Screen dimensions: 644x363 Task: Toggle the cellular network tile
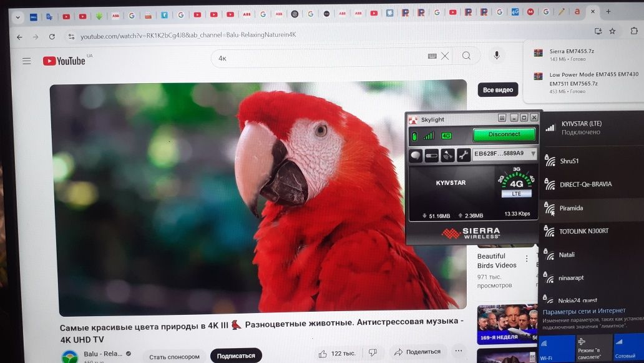[629, 347]
